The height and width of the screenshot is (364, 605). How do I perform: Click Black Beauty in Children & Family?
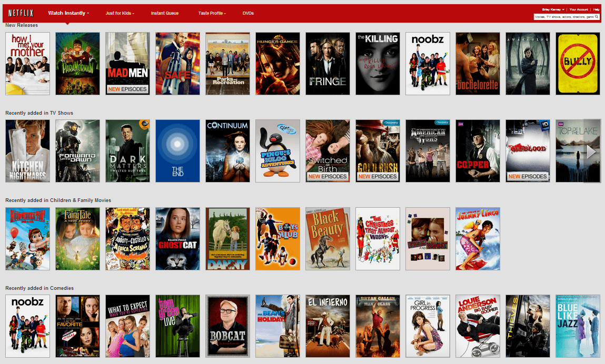click(328, 239)
